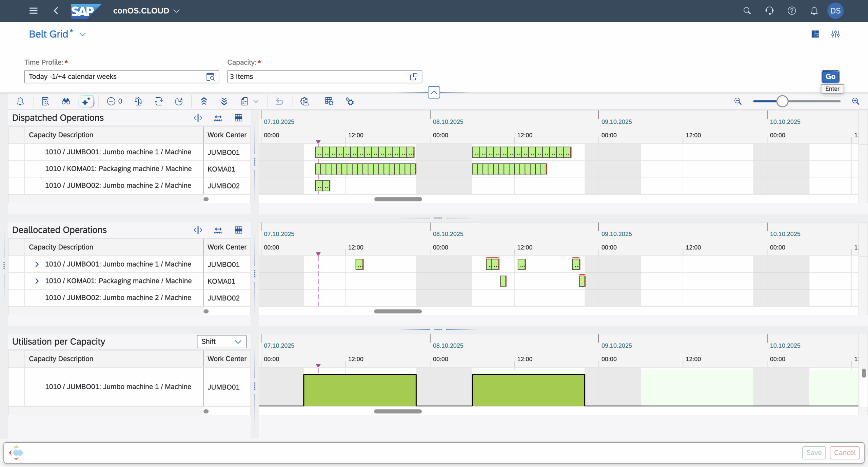Click the expand all double-down chevrons icon

point(224,101)
